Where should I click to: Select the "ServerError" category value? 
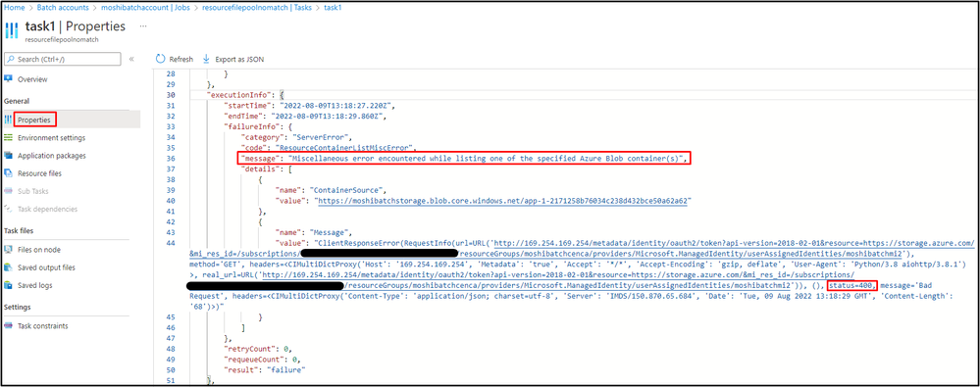[320, 137]
